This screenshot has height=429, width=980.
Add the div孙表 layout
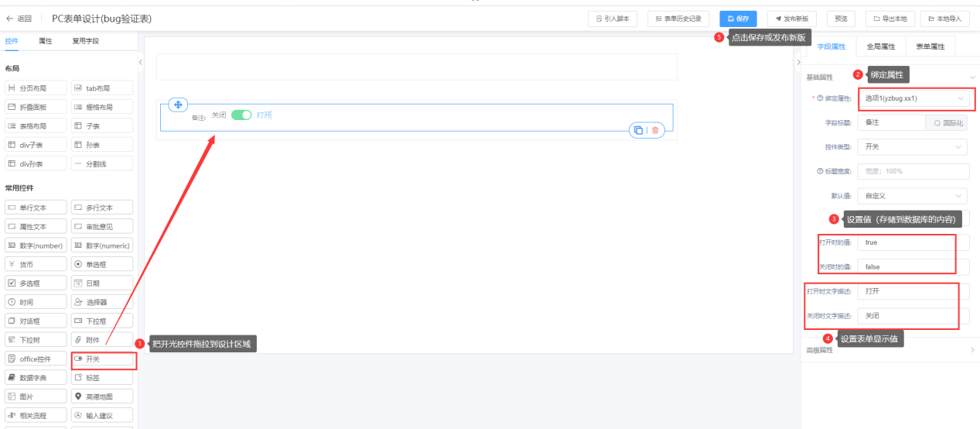(x=36, y=163)
